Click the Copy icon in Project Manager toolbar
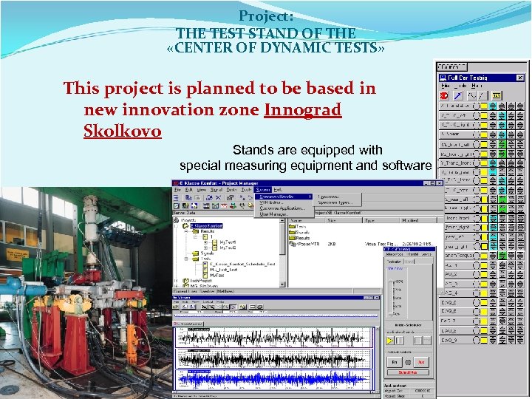The width and height of the screenshot is (532, 399). [188, 197]
